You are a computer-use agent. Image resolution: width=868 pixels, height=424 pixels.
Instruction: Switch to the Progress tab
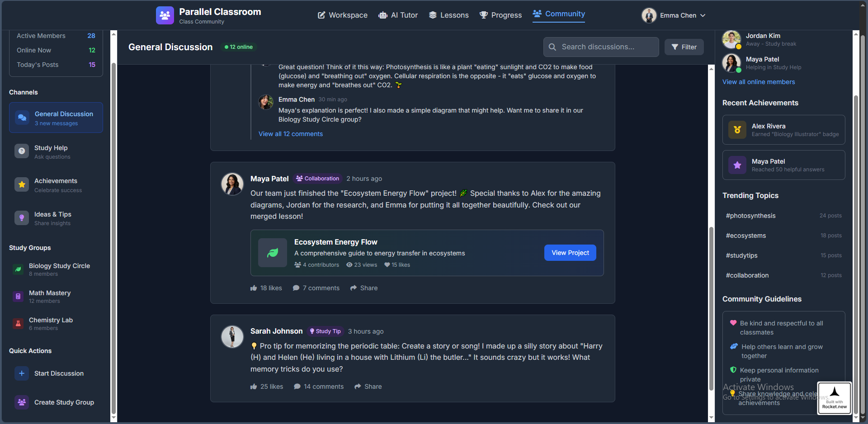(x=500, y=15)
